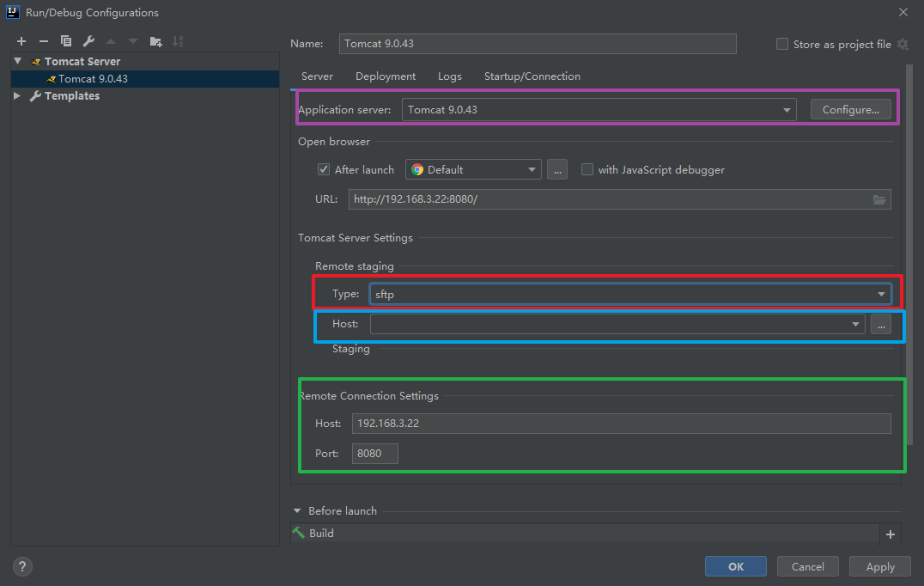The width and height of the screenshot is (924, 586).
Task: Select the Tomcat Server tree item
Action: click(82, 61)
